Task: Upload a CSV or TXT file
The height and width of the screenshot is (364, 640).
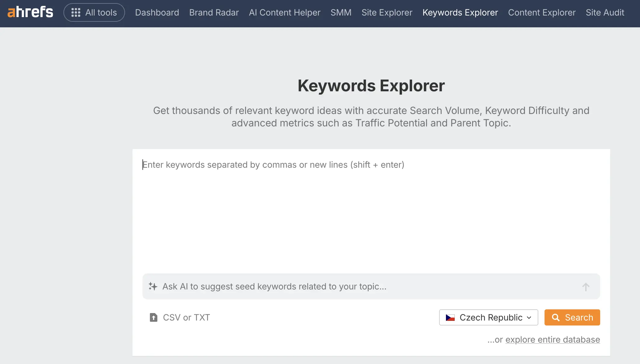Action: (x=180, y=317)
